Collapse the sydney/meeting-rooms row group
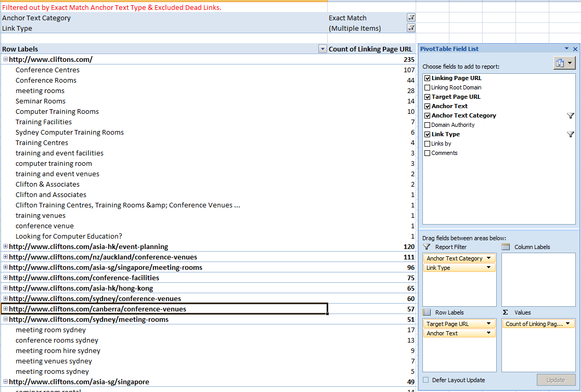 tap(5, 319)
